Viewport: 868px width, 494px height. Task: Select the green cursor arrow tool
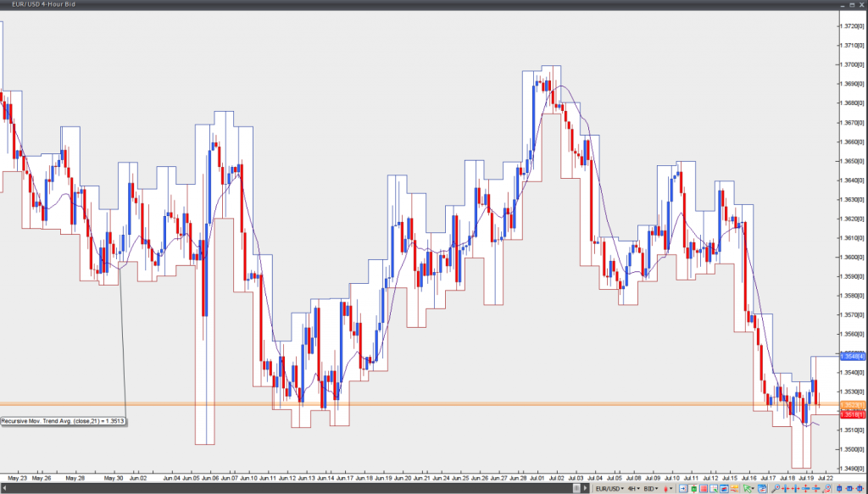click(748, 488)
